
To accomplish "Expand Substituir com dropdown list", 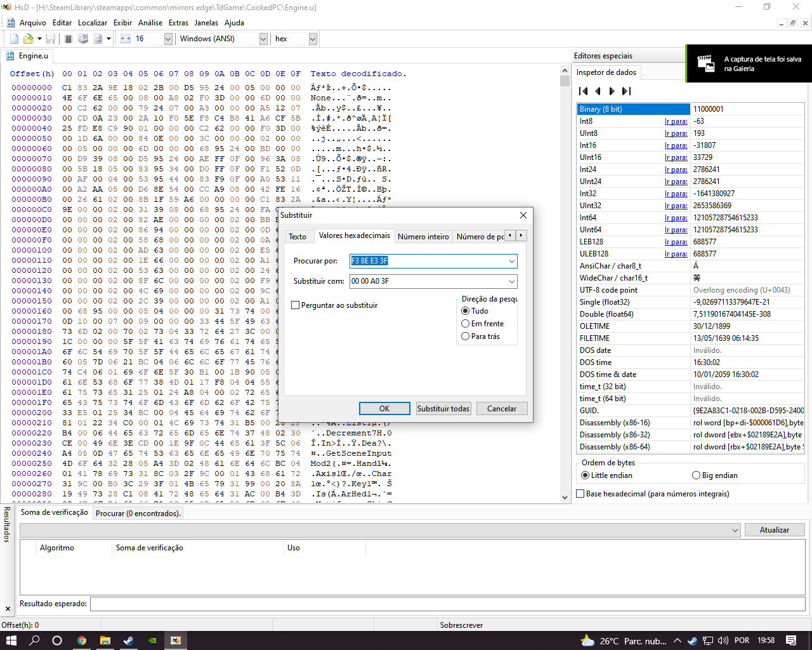I will click(x=511, y=281).
